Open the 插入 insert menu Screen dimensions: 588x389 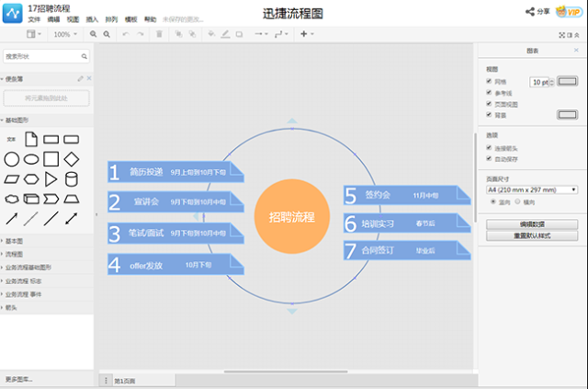tap(92, 19)
